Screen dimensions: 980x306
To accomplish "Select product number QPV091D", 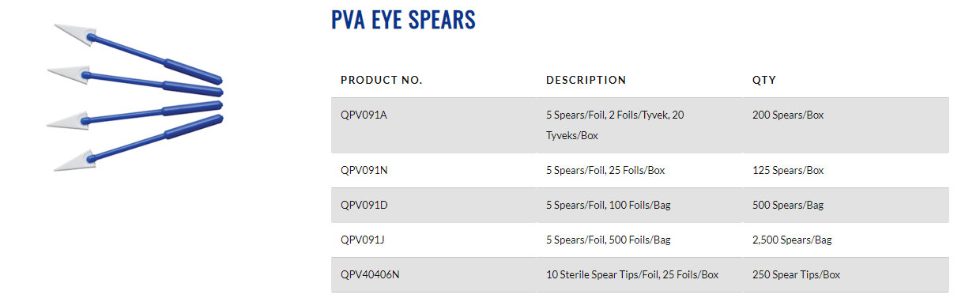I will pos(364,205).
